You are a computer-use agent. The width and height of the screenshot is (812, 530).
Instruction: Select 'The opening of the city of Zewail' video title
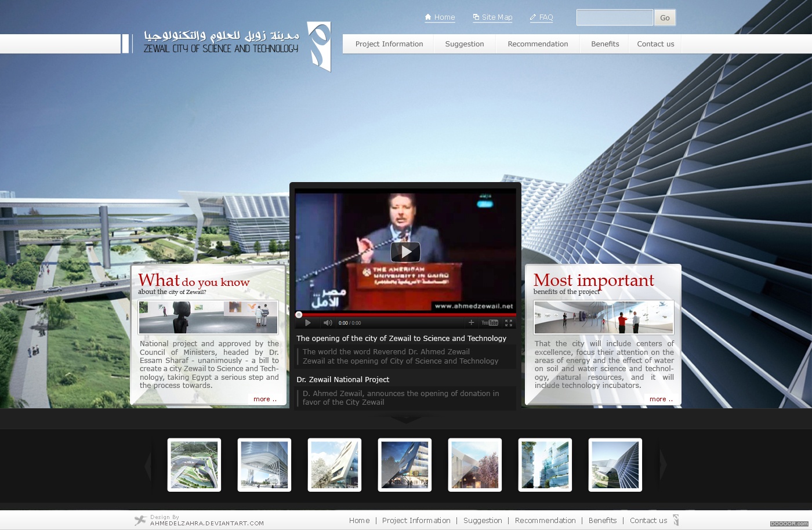pyautogui.click(x=401, y=339)
